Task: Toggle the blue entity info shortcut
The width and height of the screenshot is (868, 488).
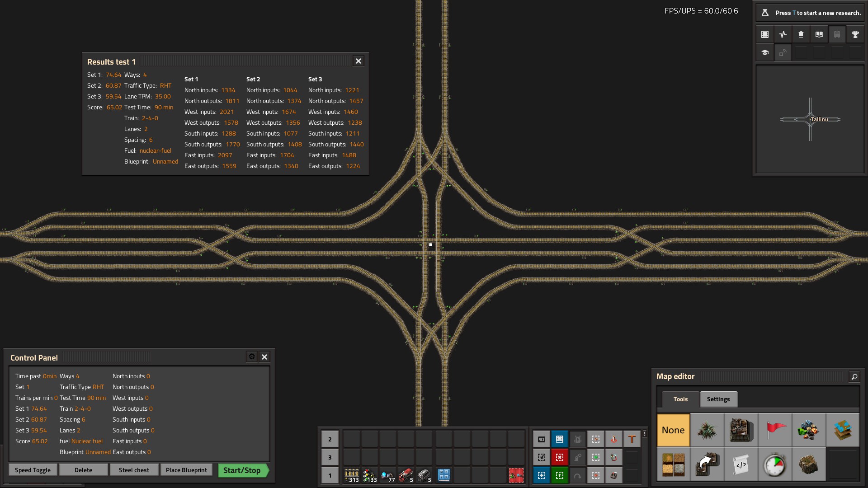Action: (x=560, y=439)
